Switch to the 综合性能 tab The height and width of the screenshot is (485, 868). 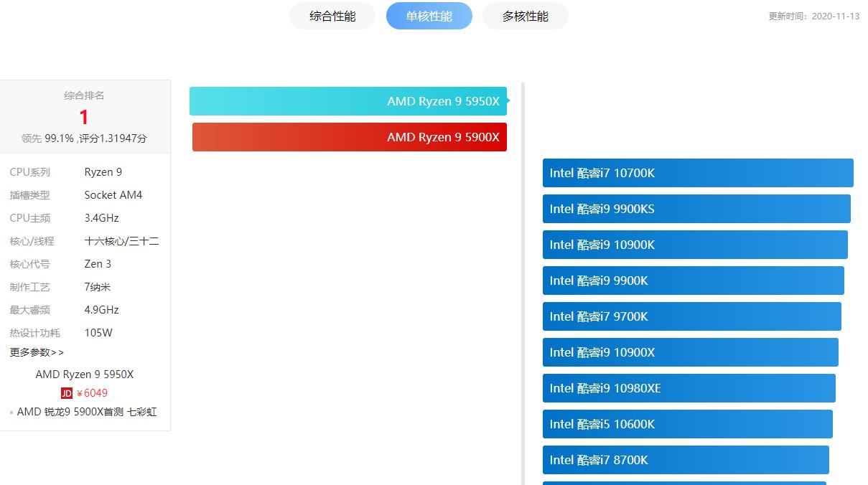[332, 16]
